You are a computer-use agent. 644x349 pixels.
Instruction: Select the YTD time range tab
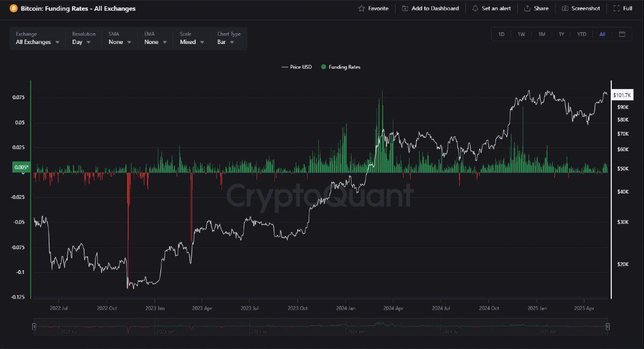click(582, 34)
